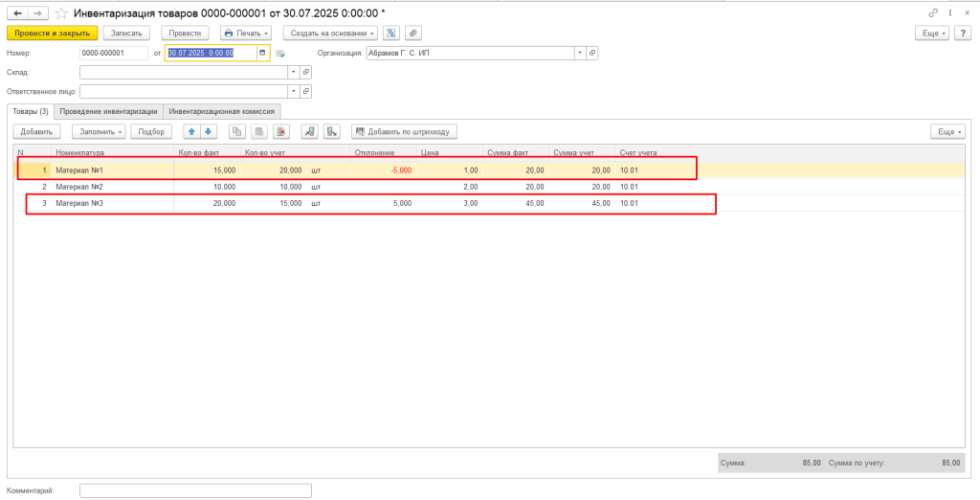This screenshot has height=500, width=980.
Task: Switch to Проведение инвентаризации tab
Action: pyautogui.click(x=108, y=111)
